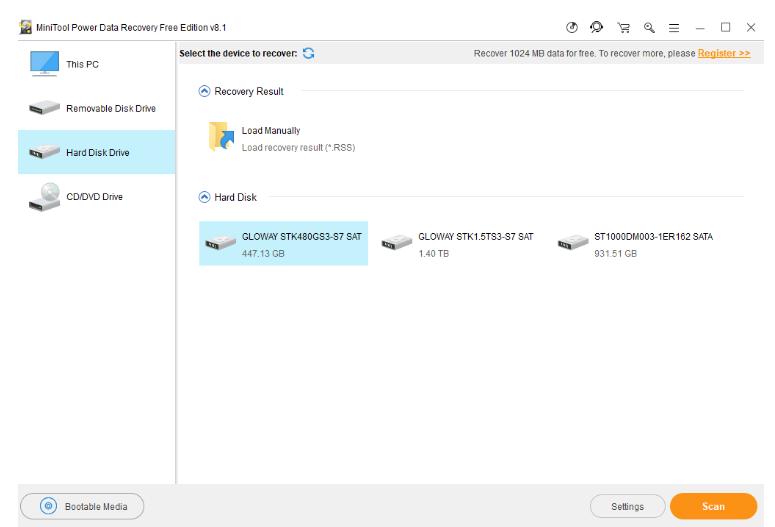Click the MiniTool app logo icon
Image resolution: width=775 pixels, height=527 pixels.
coord(26,27)
